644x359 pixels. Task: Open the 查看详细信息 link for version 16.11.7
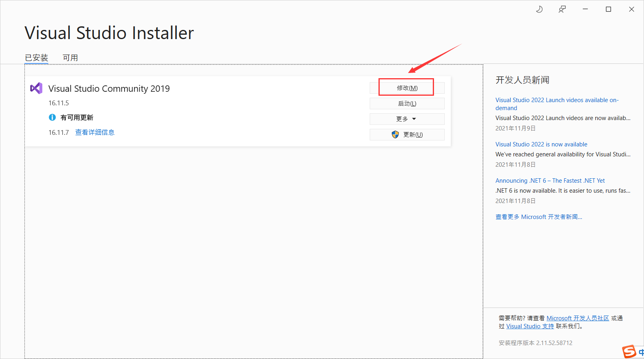pos(95,132)
